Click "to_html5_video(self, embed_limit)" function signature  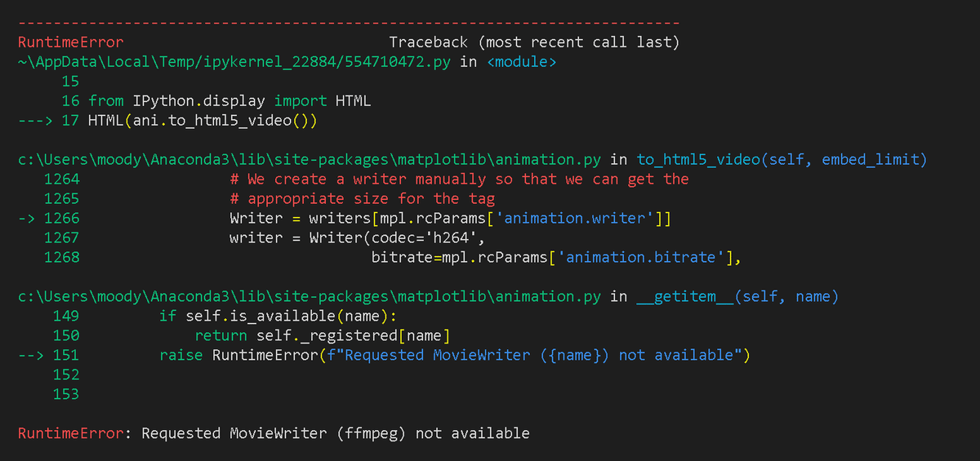coord(782,160)
